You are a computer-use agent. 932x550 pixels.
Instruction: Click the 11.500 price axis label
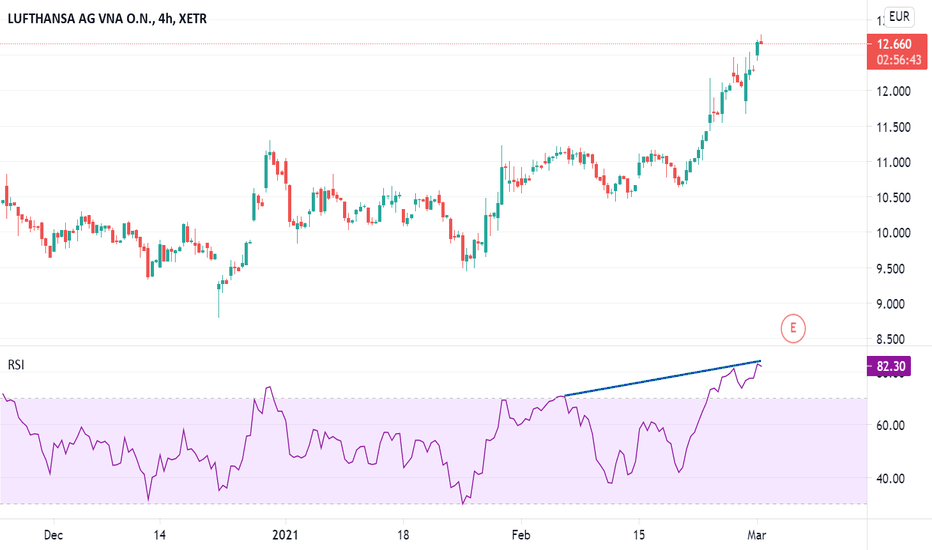pos(893,127)
